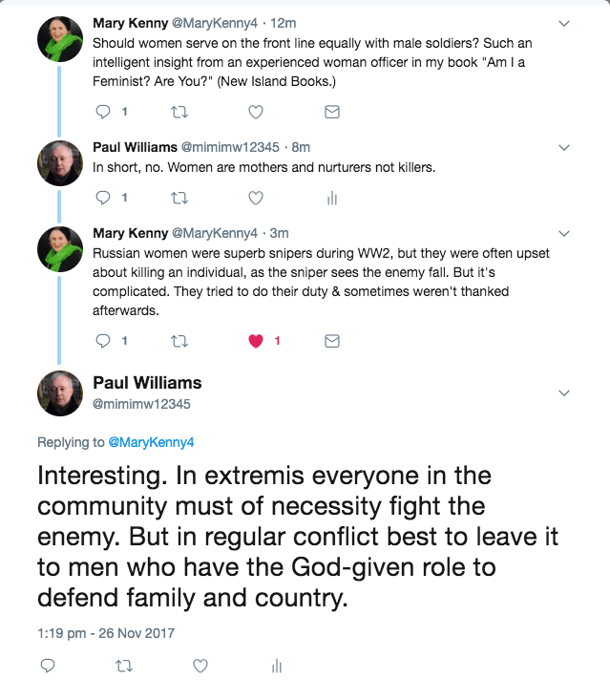The image size is (610, 700).
Task: Unlike Mary Kenny's Russian snipers tweet
Action: [256, 341]
